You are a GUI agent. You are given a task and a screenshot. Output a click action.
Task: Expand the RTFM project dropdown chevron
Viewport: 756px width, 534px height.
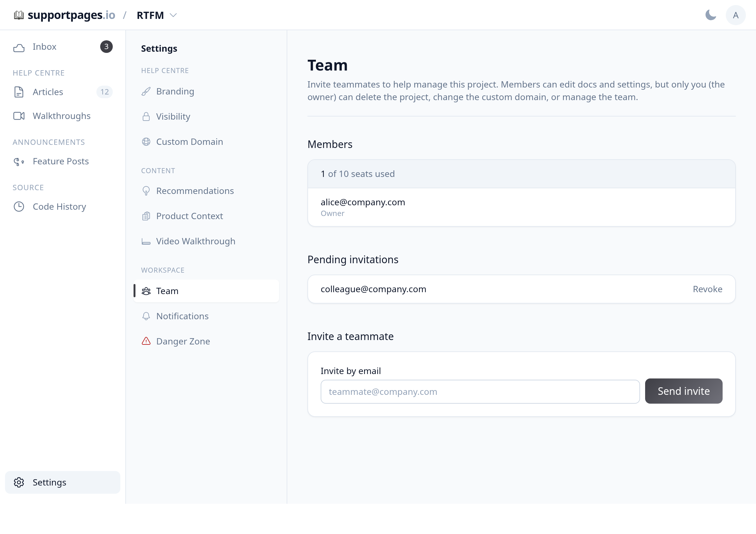pyautogui.click(x=173, y=15)
